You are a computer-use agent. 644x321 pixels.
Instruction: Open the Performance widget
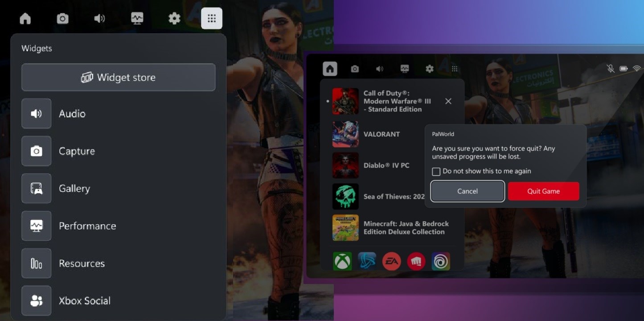pyautogui.click(x=119, y=226)
